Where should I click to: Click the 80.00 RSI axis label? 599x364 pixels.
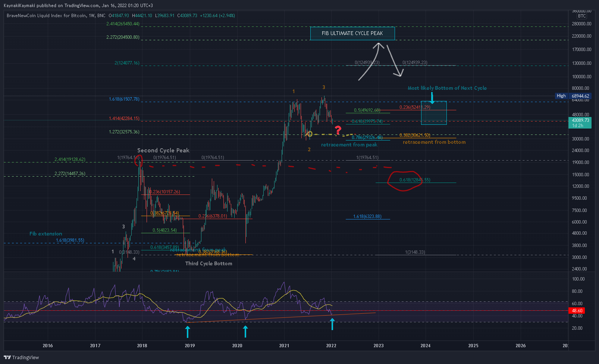pos(577,291)
